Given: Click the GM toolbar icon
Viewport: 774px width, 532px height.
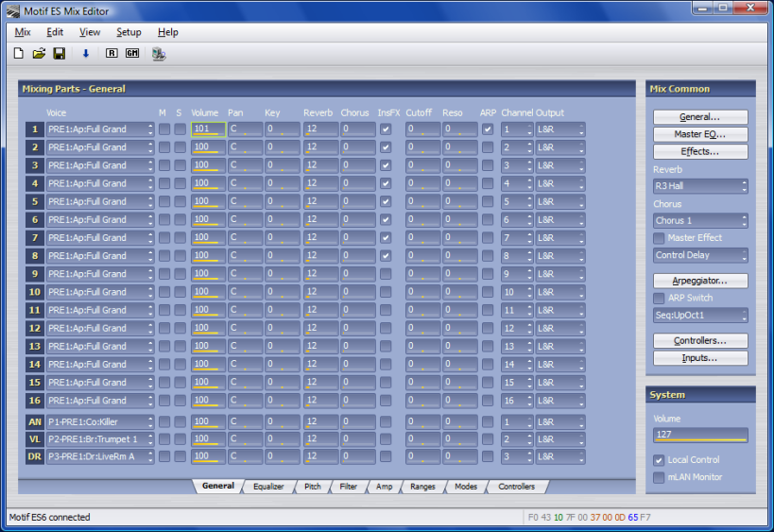Looking at the screenshot, I should 131,54.
